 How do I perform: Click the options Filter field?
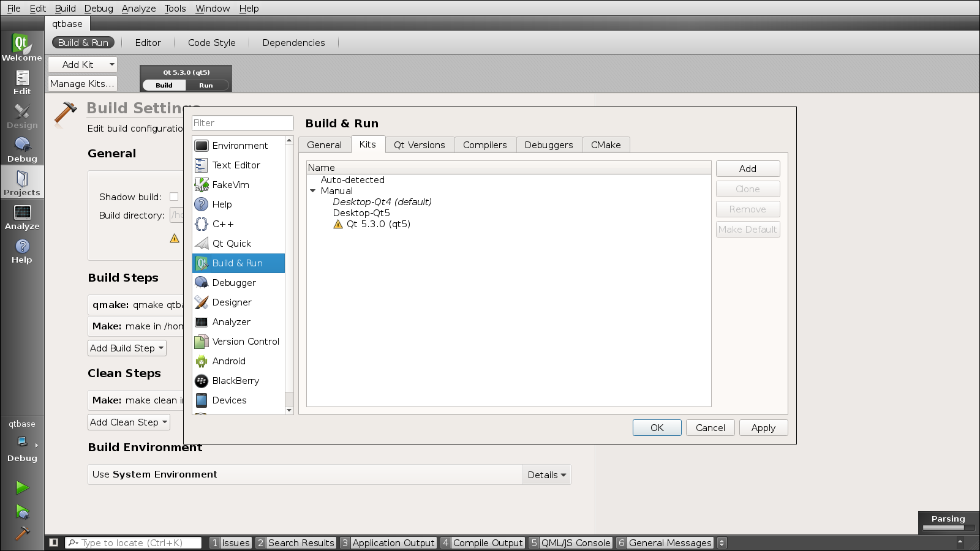pyautogui.click(x=243, y=123)
